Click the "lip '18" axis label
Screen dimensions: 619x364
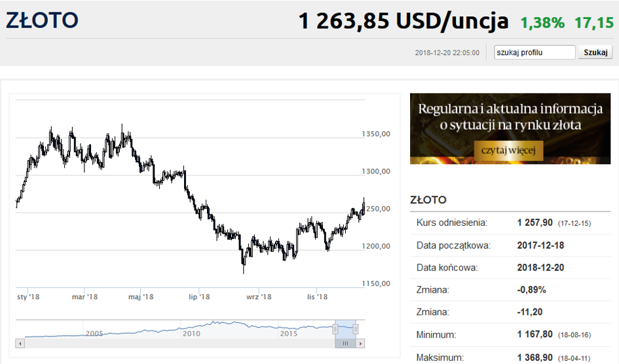point(199,297)
